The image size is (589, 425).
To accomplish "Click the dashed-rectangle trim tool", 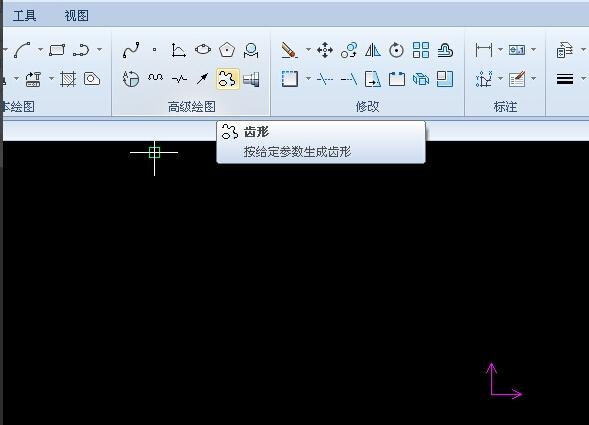I will pos(290,79).
